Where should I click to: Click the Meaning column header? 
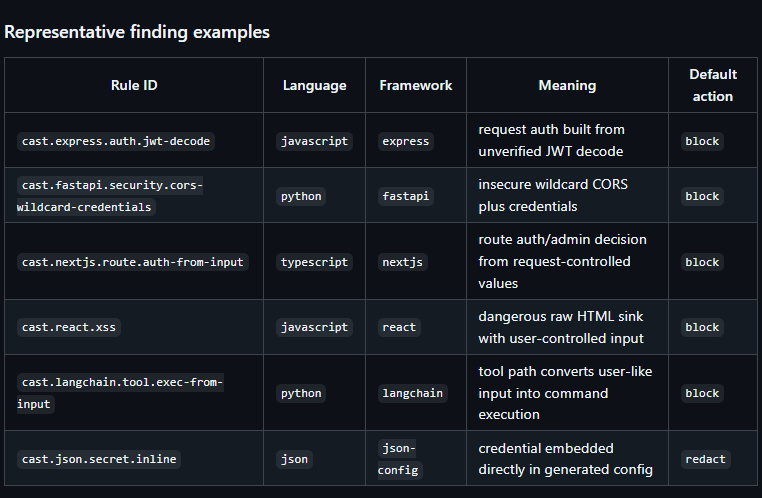click(567, 86)
